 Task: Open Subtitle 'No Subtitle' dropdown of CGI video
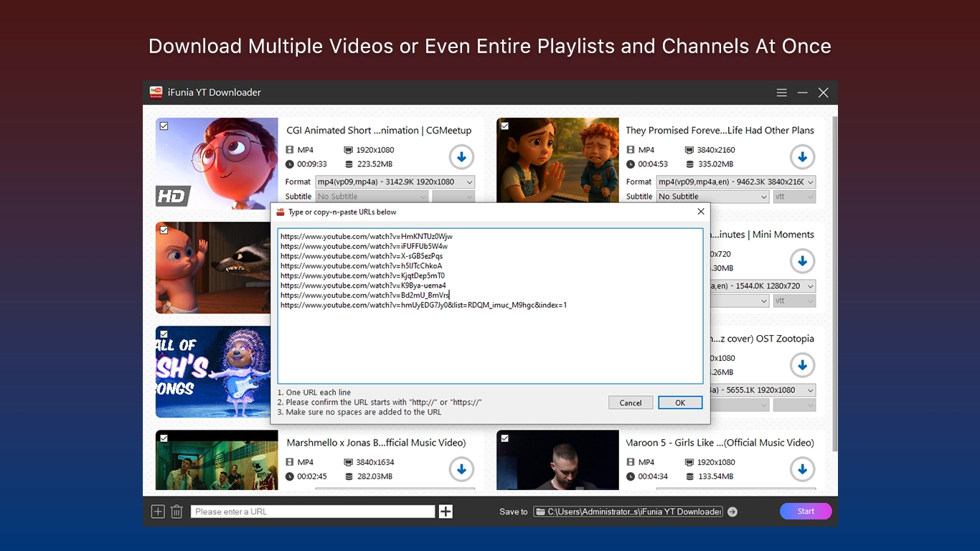pos(372,197)
